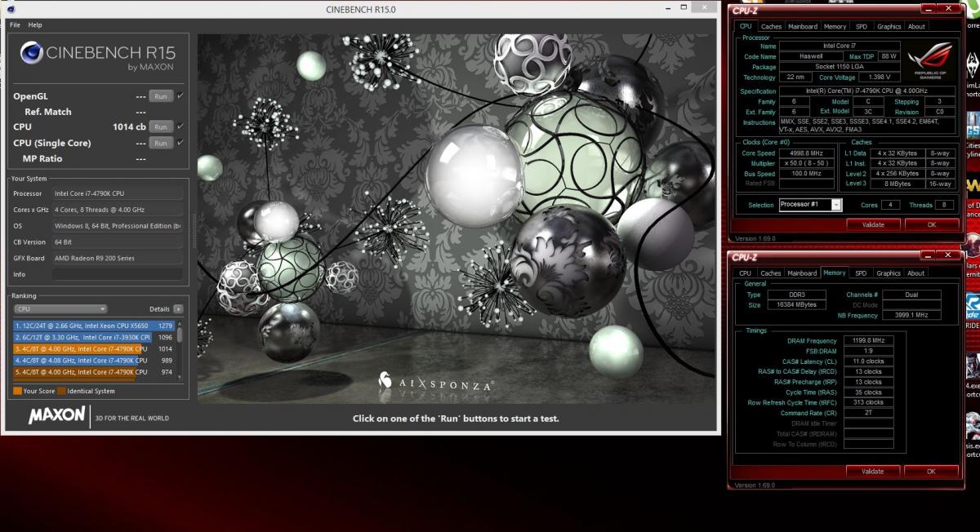
Task: Switch to SPD tab in upper CPU-Z
Action: (861, 27)
